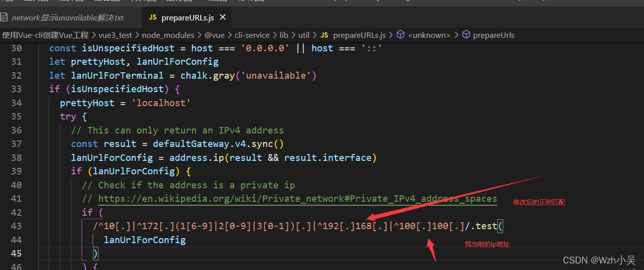This screenshot has height=270, width=644.
Task: Click line number 30 in the gutter
Action: pyautogui.click(x=16, y=48)
